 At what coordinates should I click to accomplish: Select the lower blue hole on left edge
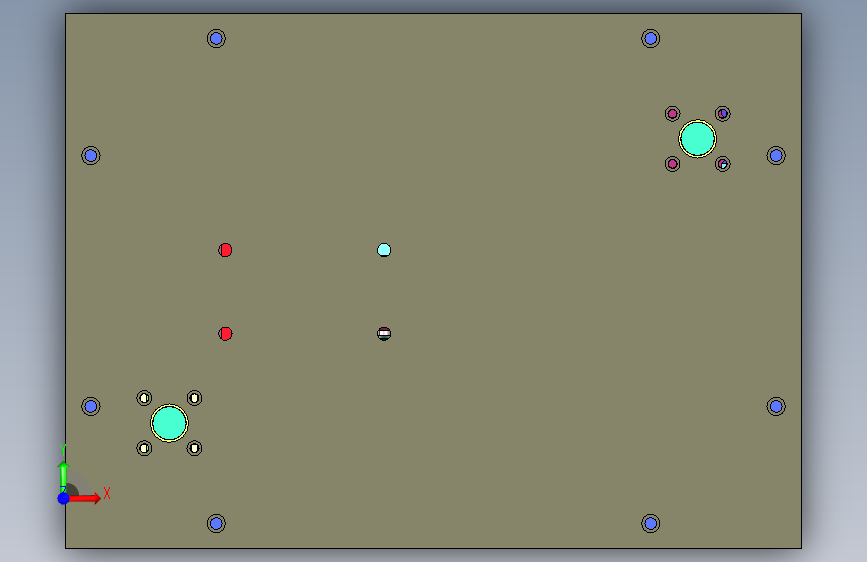point(91,407)
